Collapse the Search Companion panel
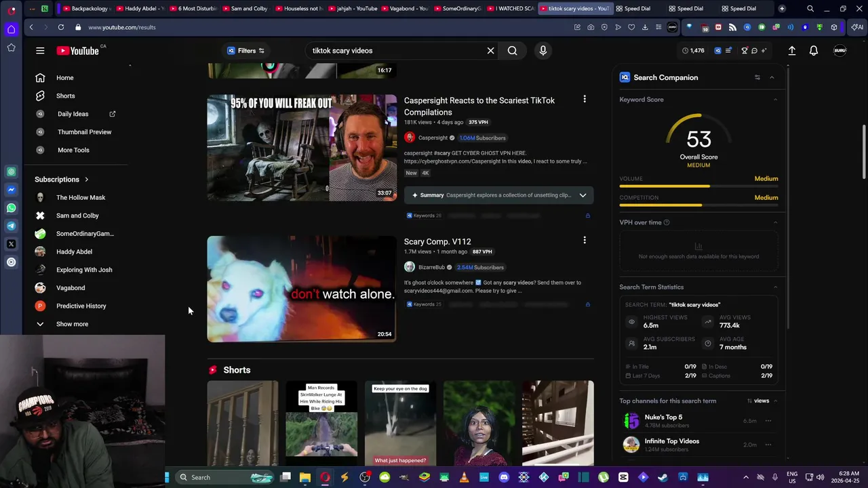Screen dimensions: 868x488 click(772, 77)
